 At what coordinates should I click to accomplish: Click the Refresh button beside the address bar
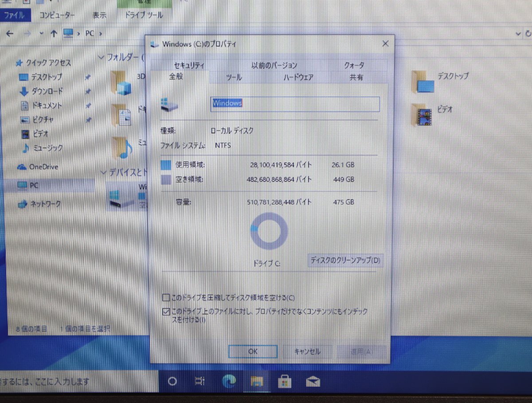point(528,34)
